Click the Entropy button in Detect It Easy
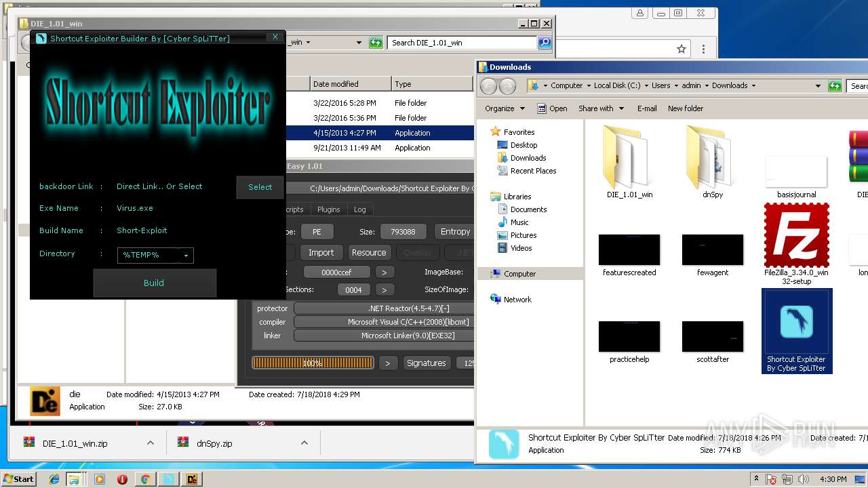Viewport: 868px width, 488px height. pyautogui.click(x=455, y=231)
